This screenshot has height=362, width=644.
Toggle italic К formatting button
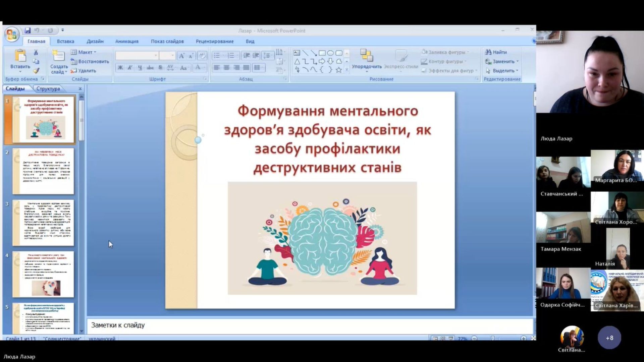click(130, 68)
